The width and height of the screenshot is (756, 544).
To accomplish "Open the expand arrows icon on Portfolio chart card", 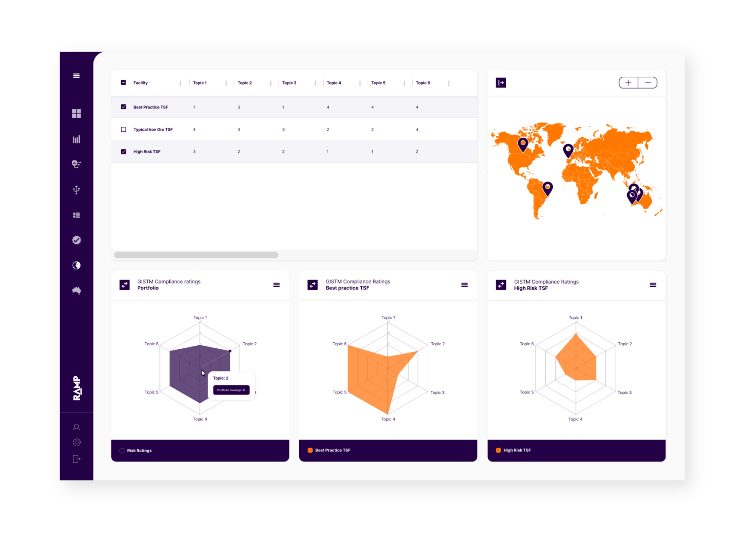I will click(125, 285).
